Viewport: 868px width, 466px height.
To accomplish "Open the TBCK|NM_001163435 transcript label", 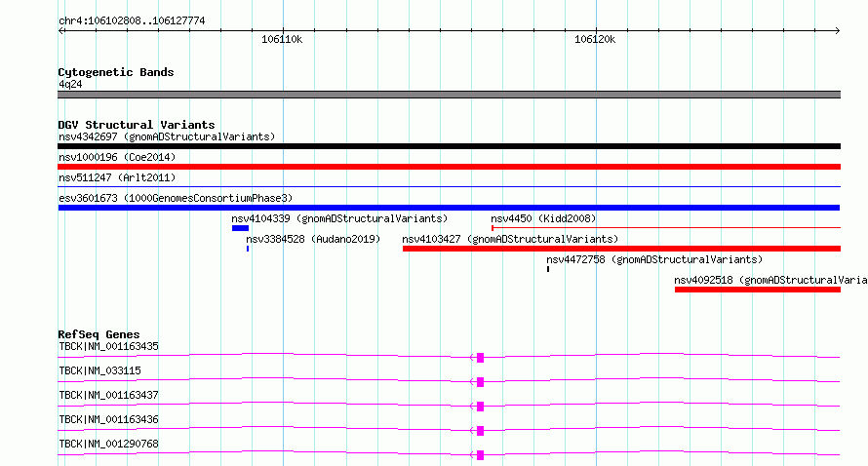I will pyautogui.click(x=108, y=346).
